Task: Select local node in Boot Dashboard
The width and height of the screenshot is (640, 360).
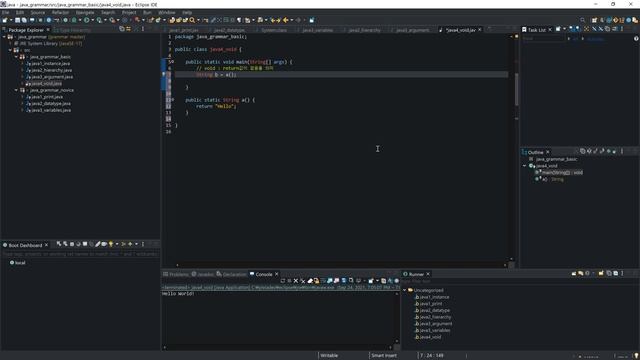Action: [x=18, y=263]
